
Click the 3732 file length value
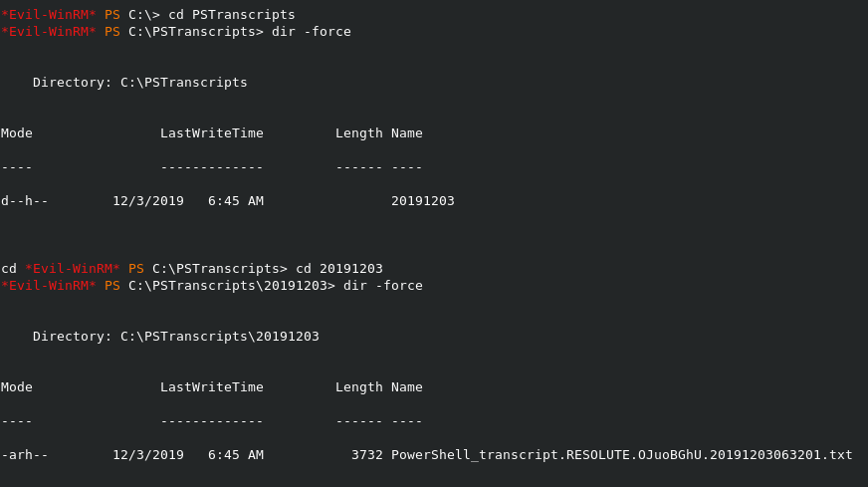coord(366,455)
